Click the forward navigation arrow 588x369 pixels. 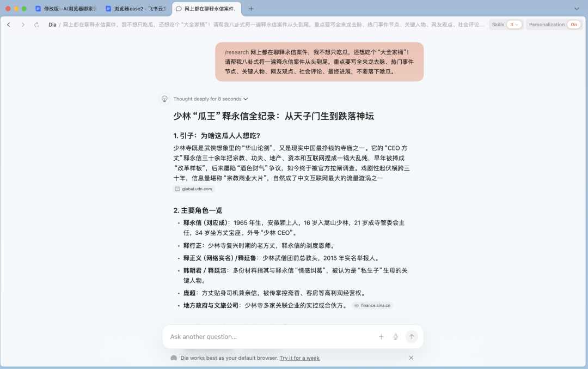[x=22, y=25]
